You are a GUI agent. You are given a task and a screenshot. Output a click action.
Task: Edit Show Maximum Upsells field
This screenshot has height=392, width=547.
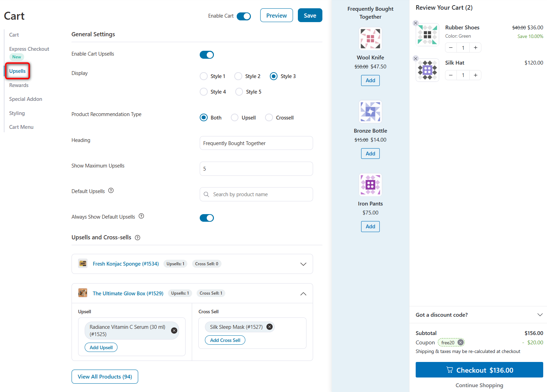pos(256,169)
